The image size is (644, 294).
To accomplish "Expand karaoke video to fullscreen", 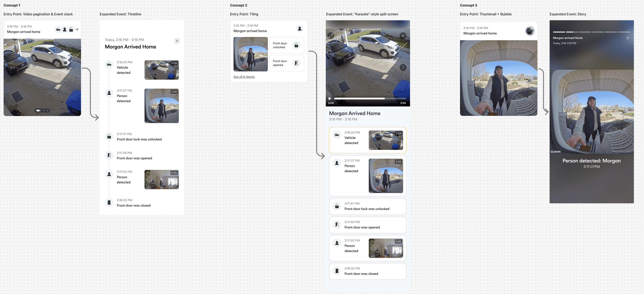I will coord(331,36).
